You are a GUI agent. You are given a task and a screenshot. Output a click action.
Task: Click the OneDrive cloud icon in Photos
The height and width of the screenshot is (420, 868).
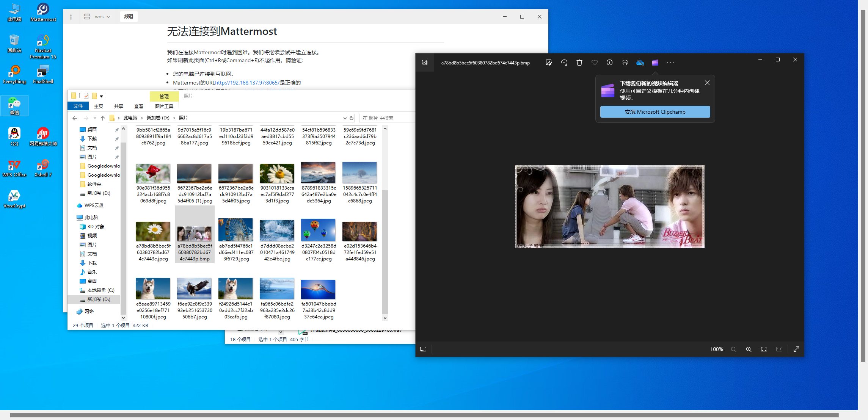[640, 63]
